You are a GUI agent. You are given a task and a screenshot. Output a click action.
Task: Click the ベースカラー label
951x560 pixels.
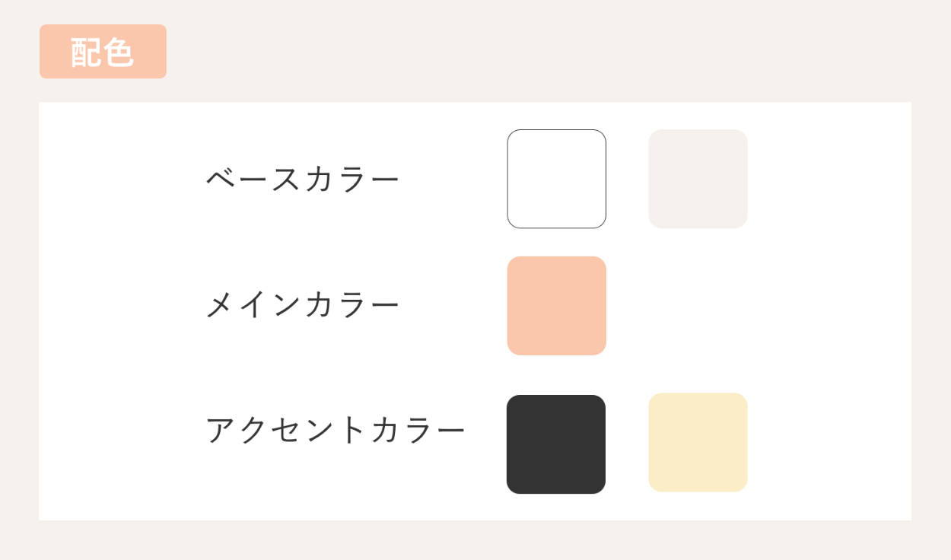click(x=303, y=180)
